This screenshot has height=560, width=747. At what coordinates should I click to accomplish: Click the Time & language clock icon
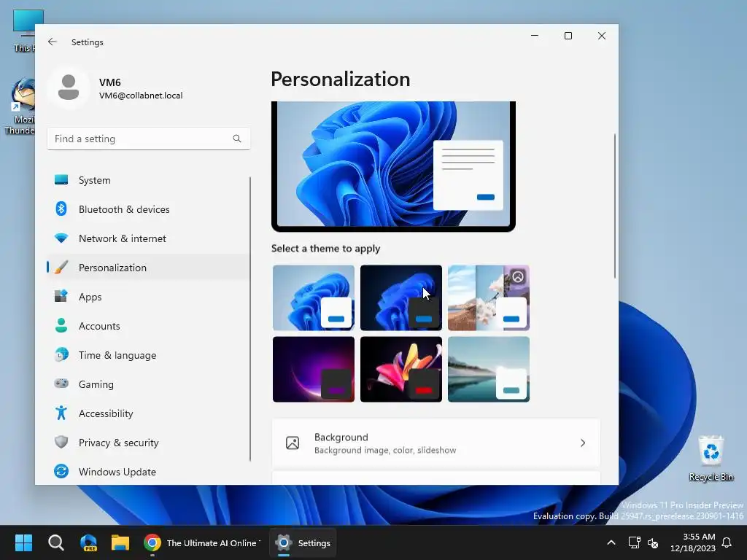61,355
